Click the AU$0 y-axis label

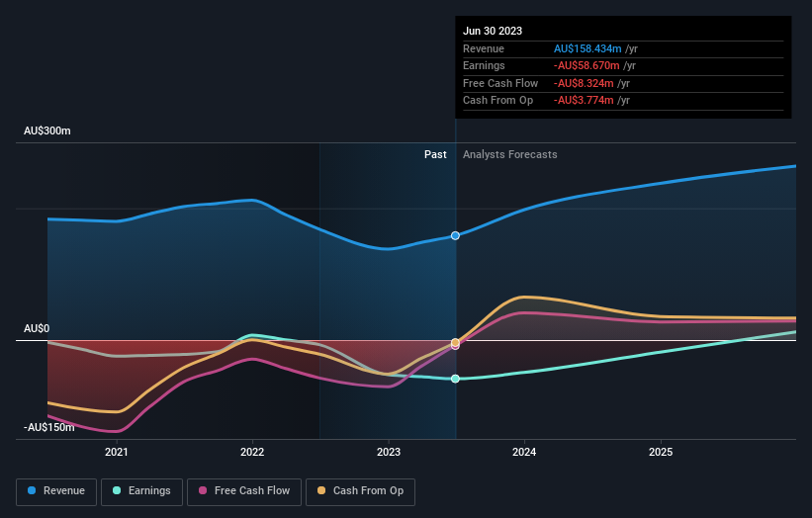[37, 328]
